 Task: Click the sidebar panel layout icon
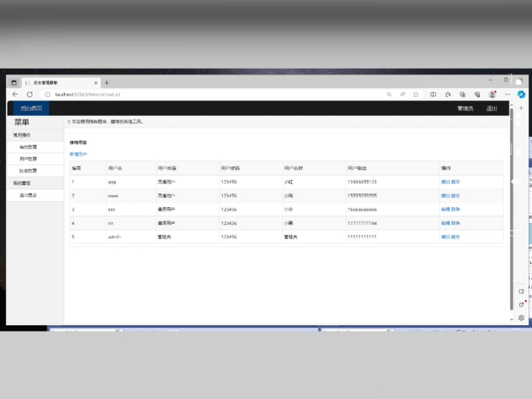521,291
